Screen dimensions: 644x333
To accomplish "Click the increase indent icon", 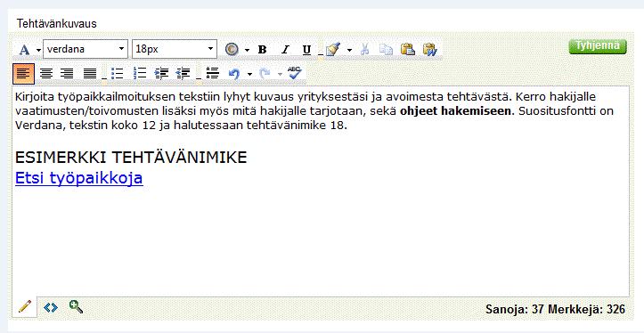I will pos(161,74).
